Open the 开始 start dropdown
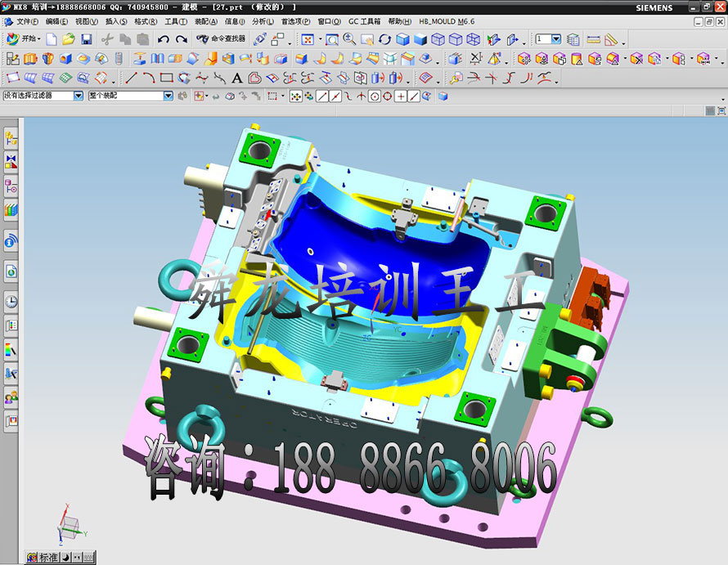 coord(25,39)
